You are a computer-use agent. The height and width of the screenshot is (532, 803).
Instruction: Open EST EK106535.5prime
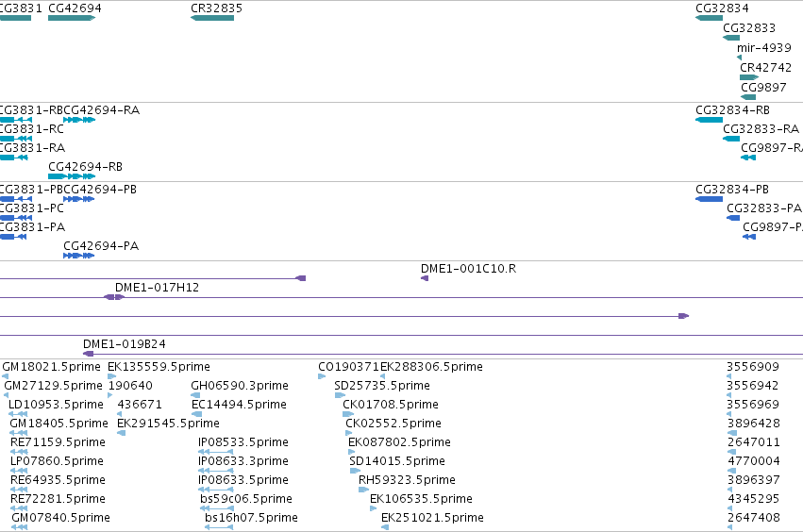click(421, 499)
